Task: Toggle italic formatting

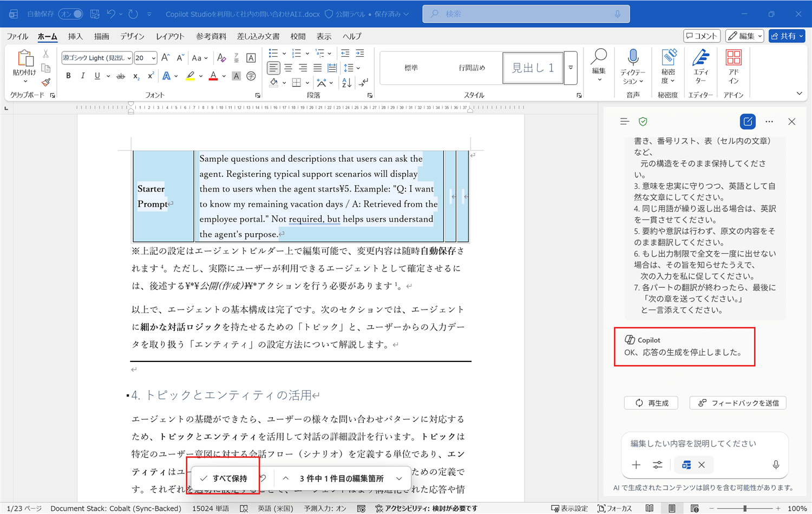Action: point(83,76)
